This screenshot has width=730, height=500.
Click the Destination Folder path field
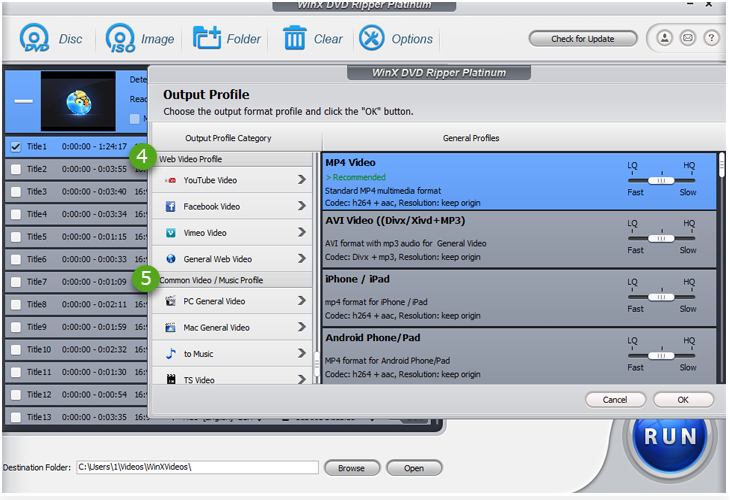(197, 467)
